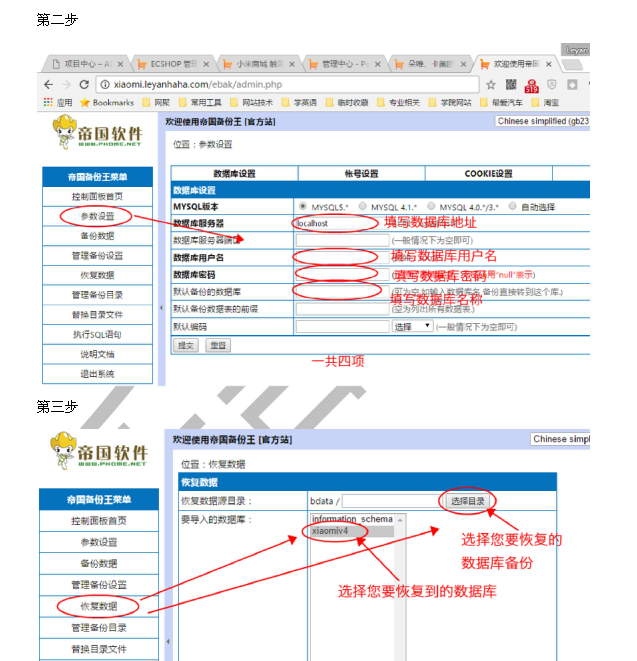
Task: Bookmark this page with the star icon
Action: 491,85
